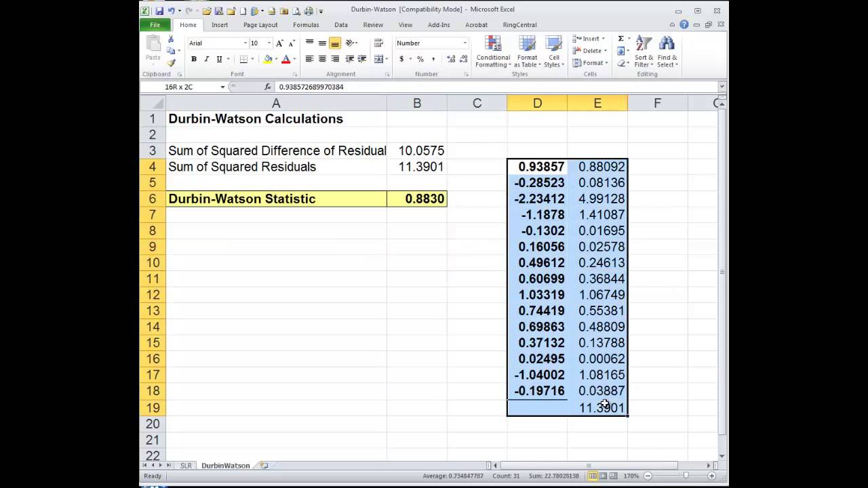Increase font size with Grow Font
This screenshot has width=868, height=488.
pos(279,43)
